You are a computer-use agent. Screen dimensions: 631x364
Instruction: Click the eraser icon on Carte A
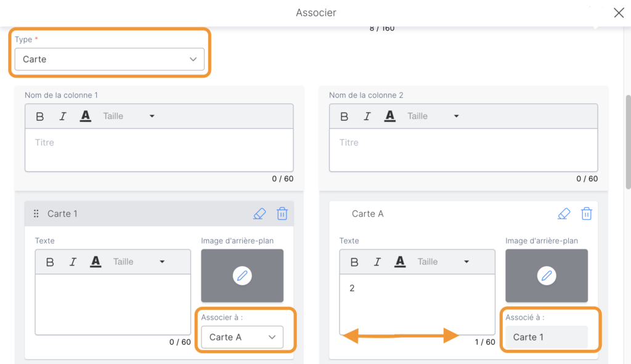564,214
